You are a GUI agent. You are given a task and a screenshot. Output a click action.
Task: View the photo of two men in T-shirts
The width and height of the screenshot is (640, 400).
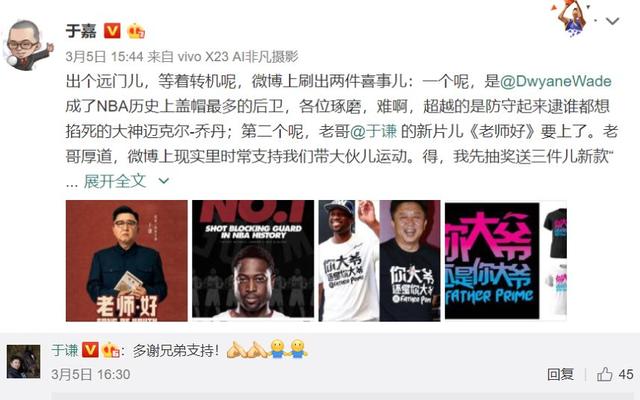380,260
